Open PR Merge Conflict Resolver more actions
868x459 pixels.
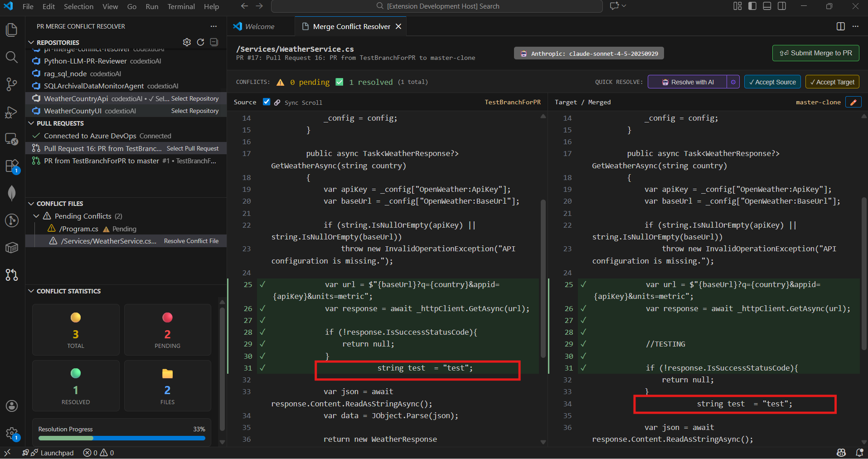[213, 26]
